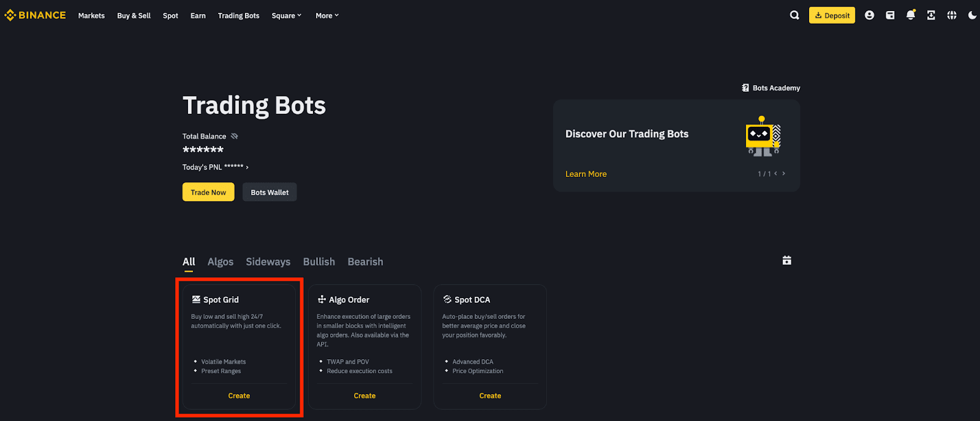
Task: Open the Bots Academy link
Action: click(776, 88)
